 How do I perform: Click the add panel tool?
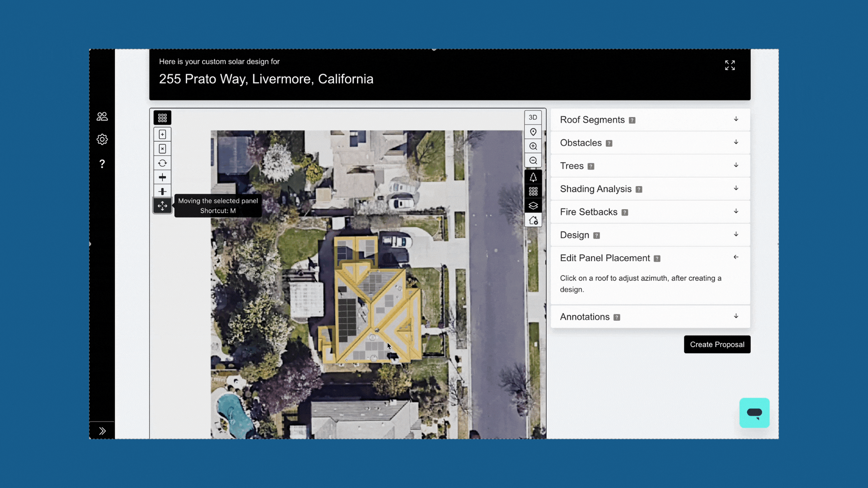pyautogui.click(x=162, y=134)
